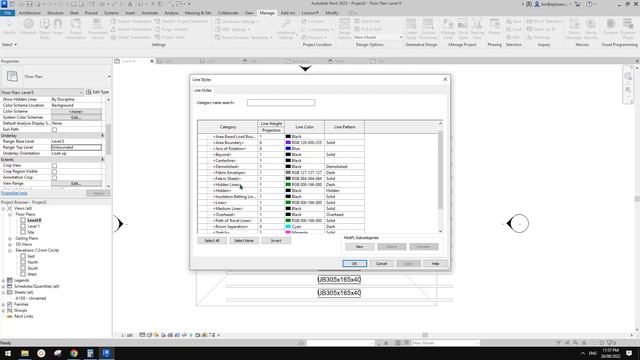Open the Massing & Site ribbon tab
The image size is (640, 360).
198,13
